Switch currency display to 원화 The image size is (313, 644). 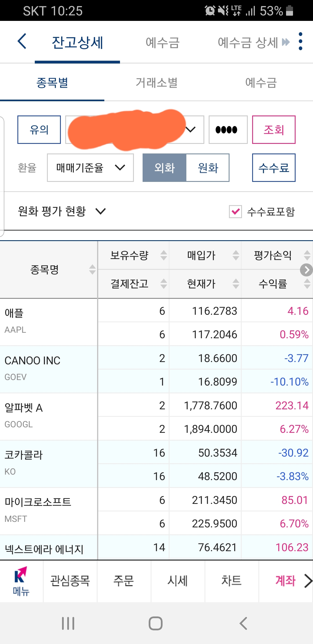coord(208,168)
